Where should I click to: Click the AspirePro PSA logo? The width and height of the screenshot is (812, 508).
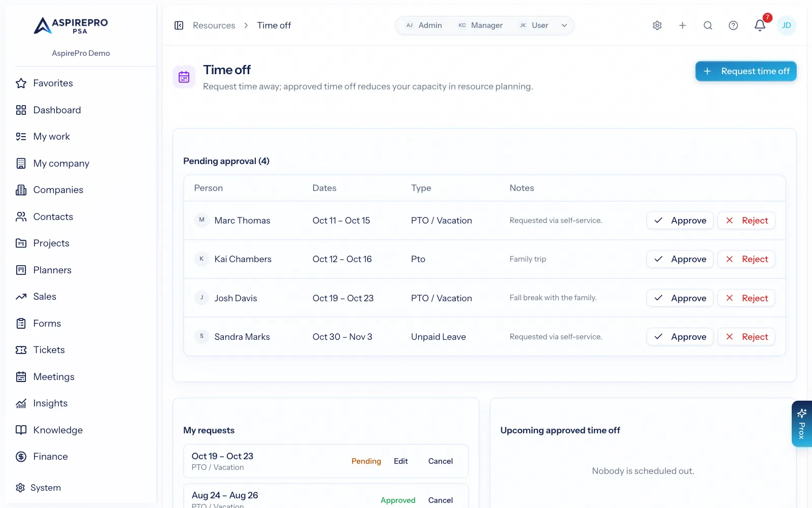click(x=71, y=25)
